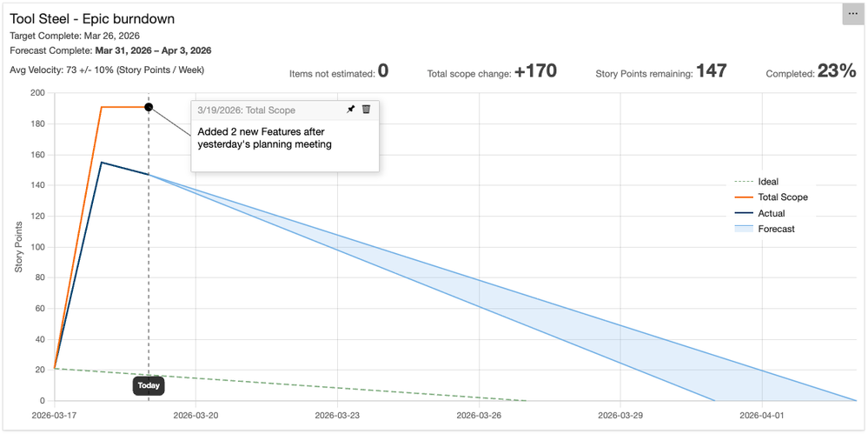This screenshot has width=868, height=434.
Task: Click the annotation text about new Features
Action: pyautogui.click(x=264, y=138)
